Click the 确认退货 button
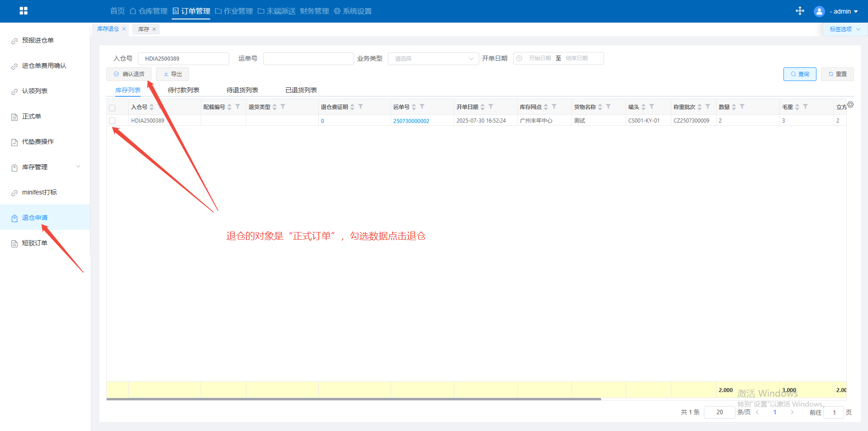The image size is (868, 431). (x=129, y=74)
